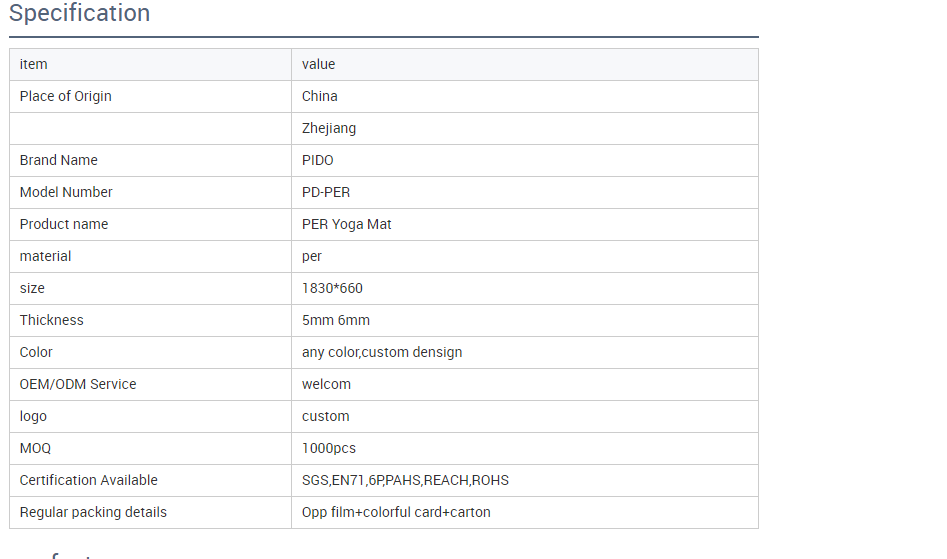The image size is (947, 559).
Task: Select the PER Yoga Mat product name
Action: click(x=347, y=224)
